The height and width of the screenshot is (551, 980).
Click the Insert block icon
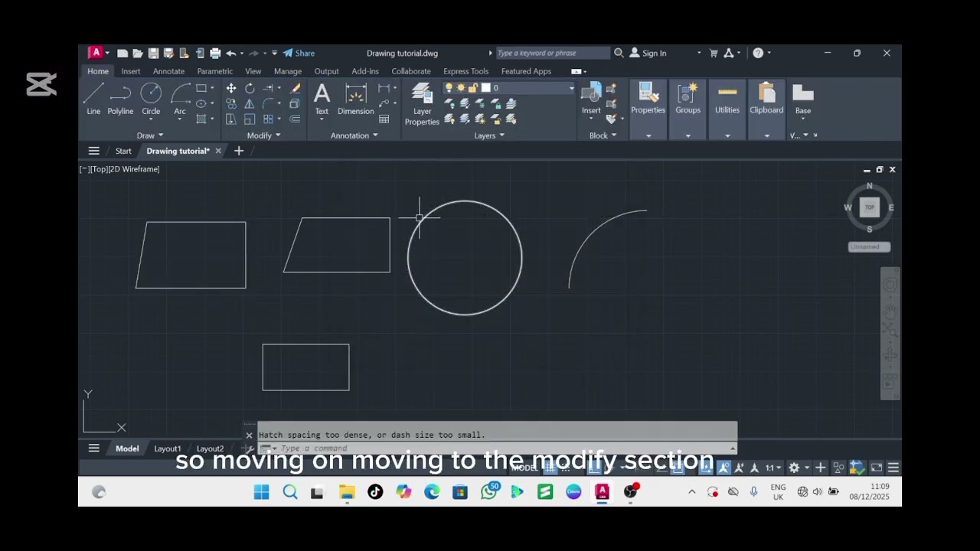pos(591,99)
